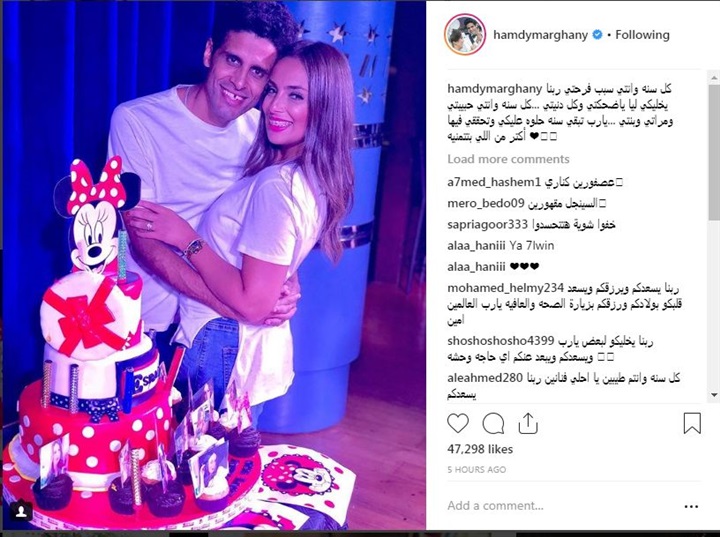Image resolution: width=720 pixels, height=537 pixels.
Task: Toggle the Following status button
Action: (642, 35)
